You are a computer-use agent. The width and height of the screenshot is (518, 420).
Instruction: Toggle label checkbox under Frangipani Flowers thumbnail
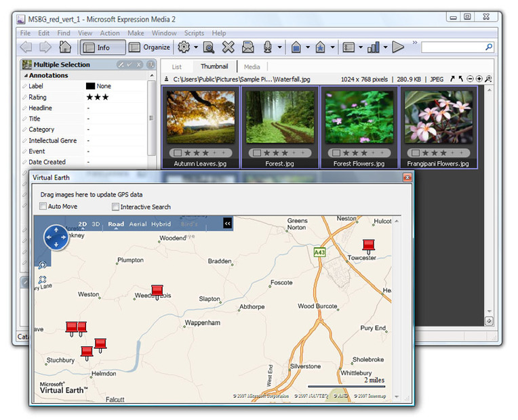point(416,153)
